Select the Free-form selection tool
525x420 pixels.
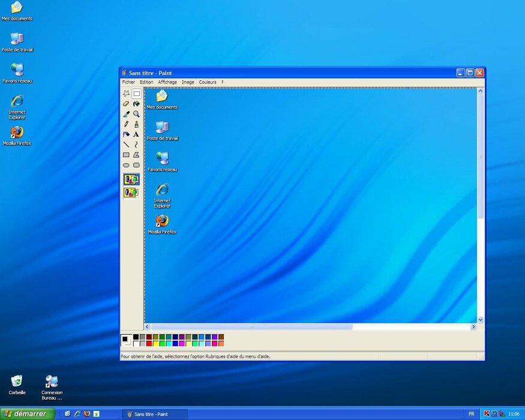[x=126, y=94]
